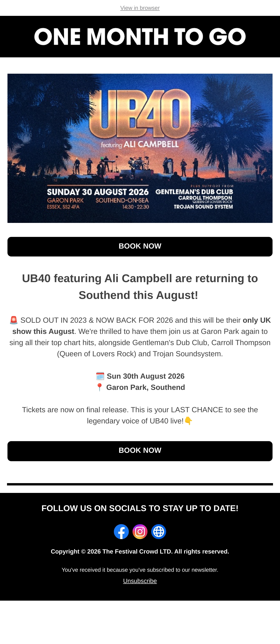This screenshot has height=644, width=280.
Task: Click the Follow Us On Socials heading
Action: tap(140, 508)
